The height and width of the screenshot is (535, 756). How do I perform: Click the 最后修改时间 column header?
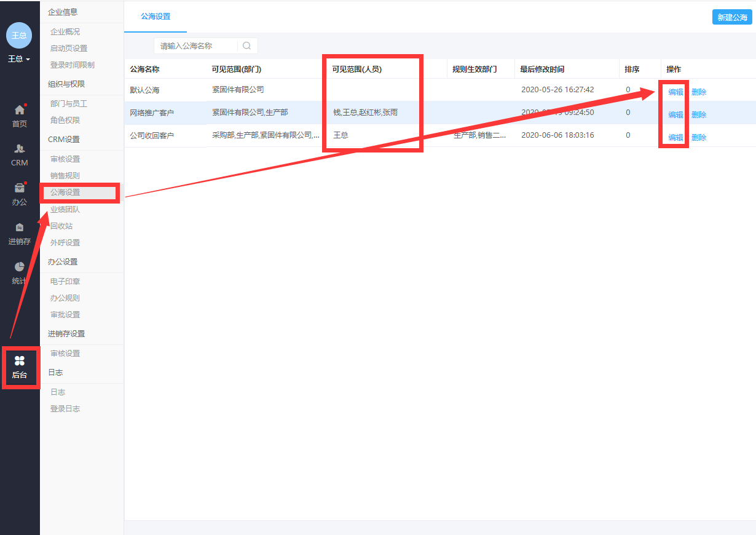point(542,69)
